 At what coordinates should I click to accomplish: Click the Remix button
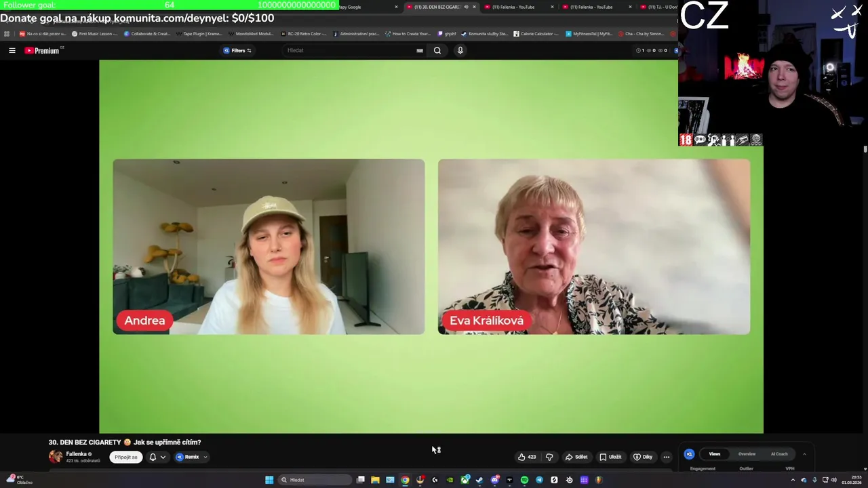click(x=188, y=457)
